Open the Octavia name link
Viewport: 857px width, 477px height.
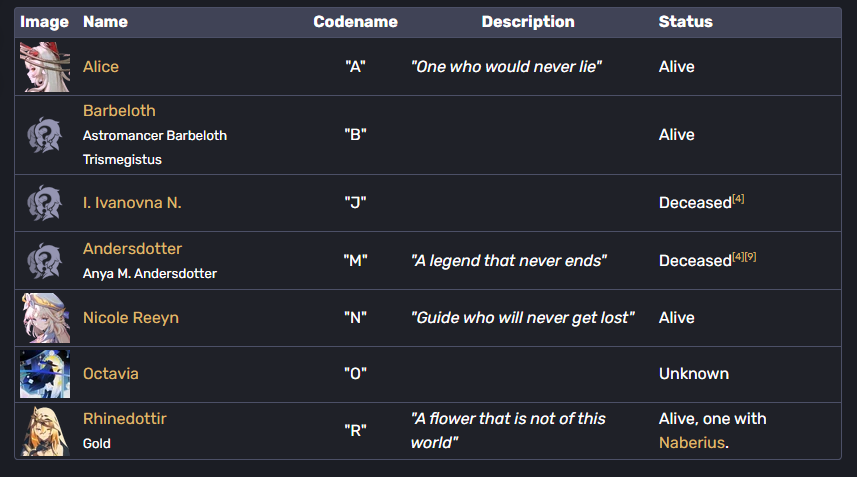click(x=111, y=374)
